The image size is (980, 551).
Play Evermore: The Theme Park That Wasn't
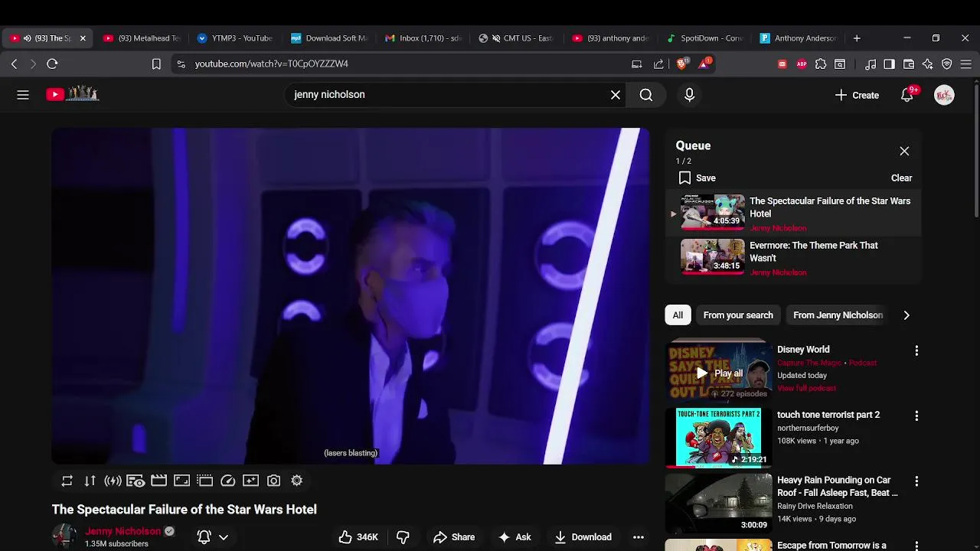pos(814,252)
